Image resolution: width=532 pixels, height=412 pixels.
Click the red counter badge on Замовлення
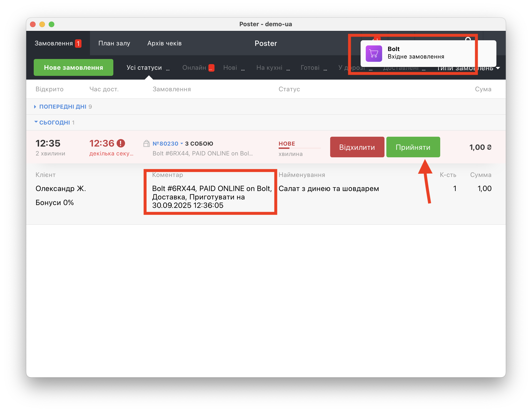point(78,44)
